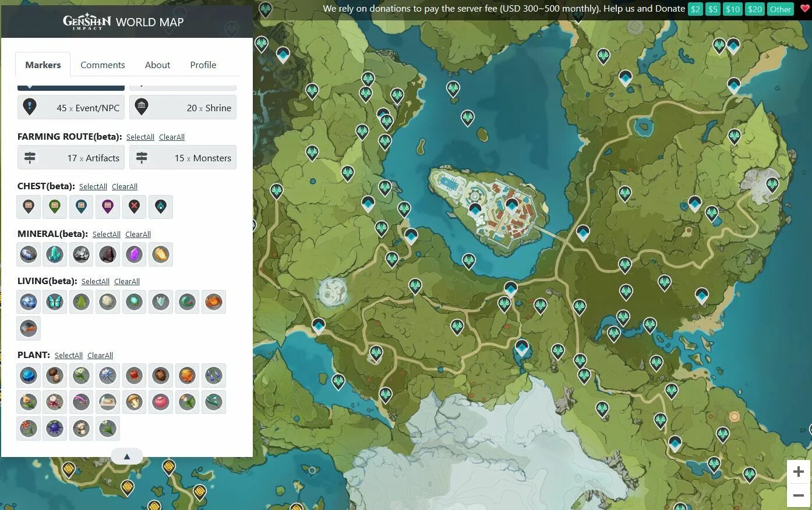812x510 pixels.
Task: Select the pinecone plant icon
Action: [161, 376]
